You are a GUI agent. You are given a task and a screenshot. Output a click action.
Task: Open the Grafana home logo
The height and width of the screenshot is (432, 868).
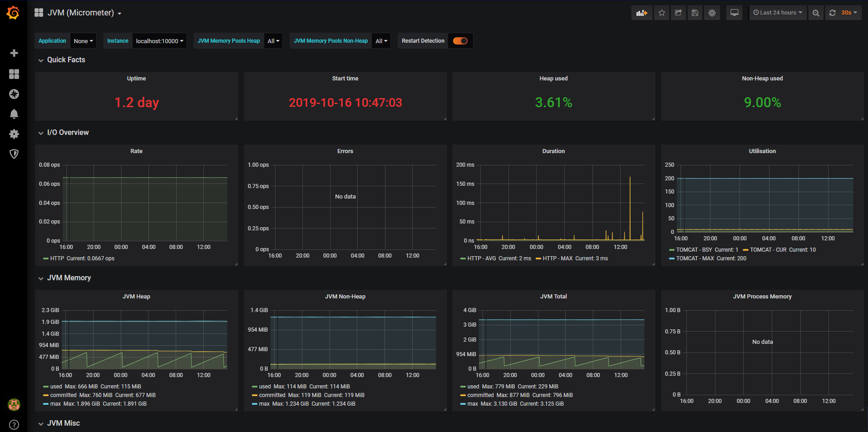point(13,13)
